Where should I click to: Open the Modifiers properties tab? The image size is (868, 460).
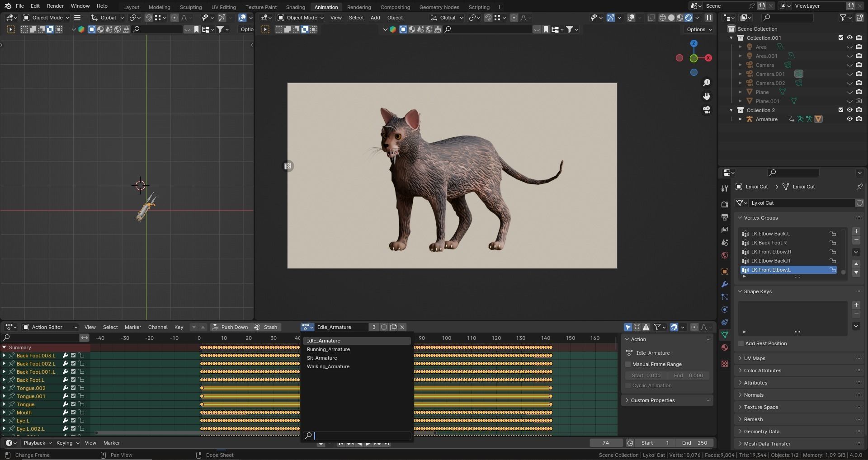coord(725,284)
